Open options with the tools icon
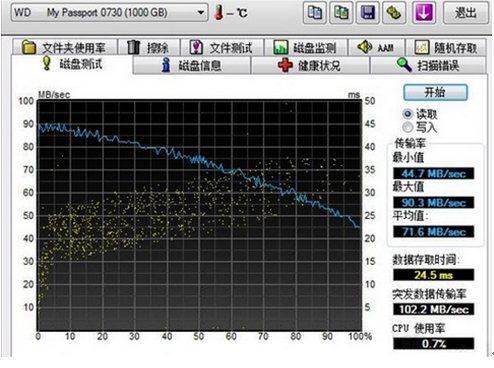This screenshot has height=368, width=494. (x=394, y=13)
